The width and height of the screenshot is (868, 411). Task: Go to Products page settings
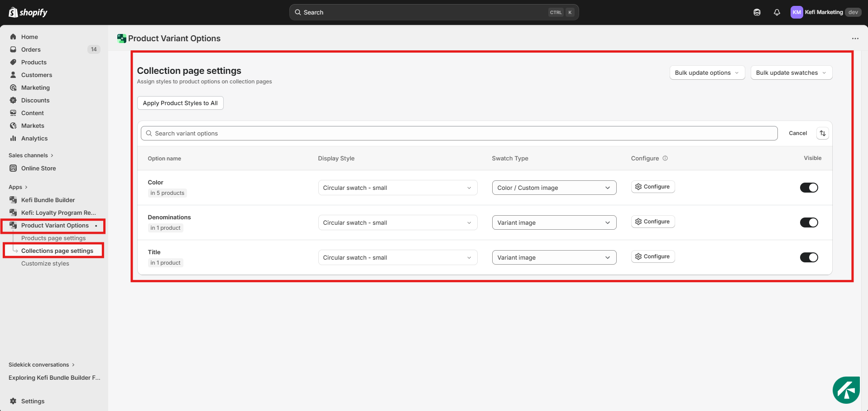(53, 238)
